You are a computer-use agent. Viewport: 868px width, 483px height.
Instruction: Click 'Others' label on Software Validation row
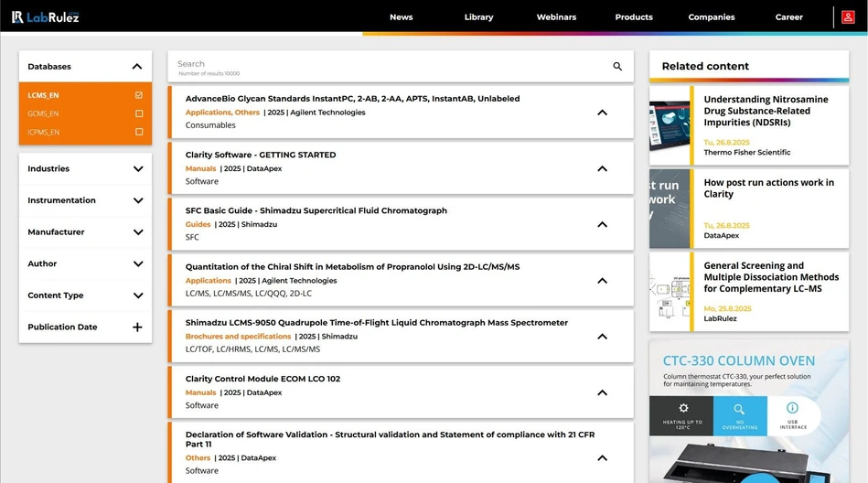198,458
